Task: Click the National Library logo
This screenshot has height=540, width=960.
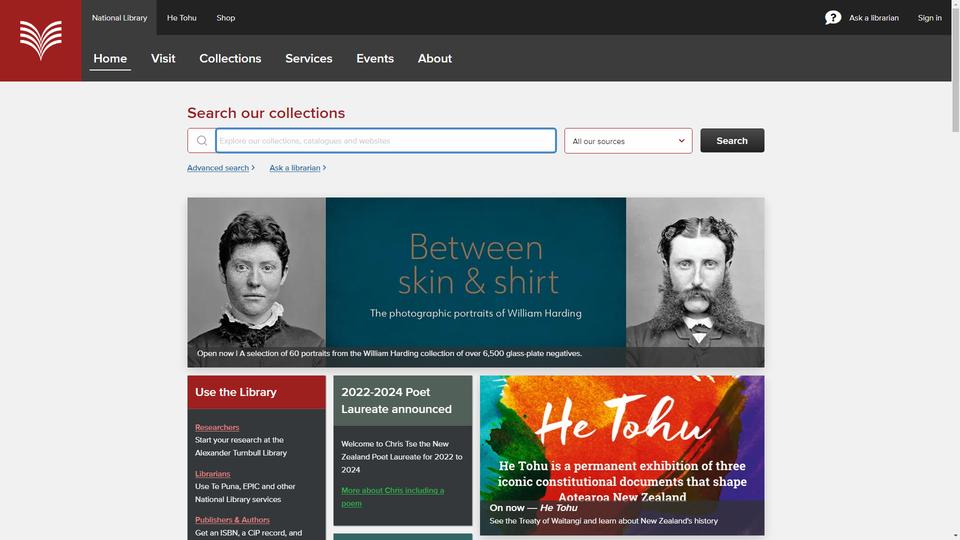Action: point(40,40)
